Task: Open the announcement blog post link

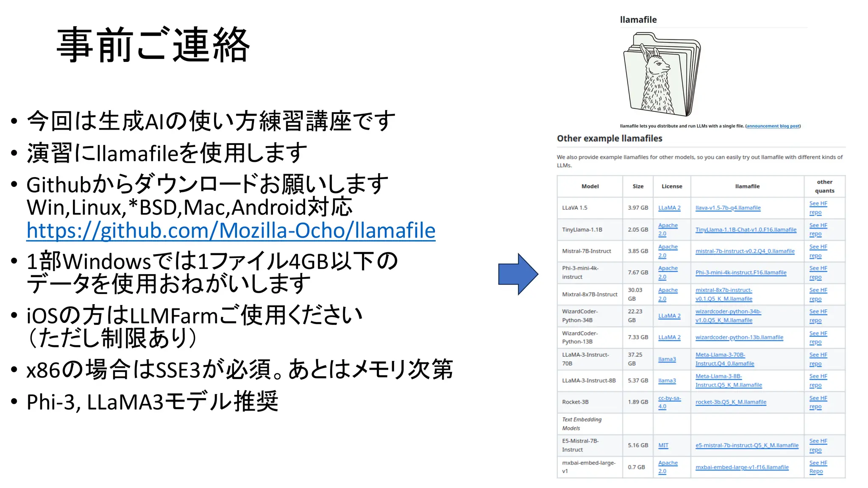Action: point(773,126)
